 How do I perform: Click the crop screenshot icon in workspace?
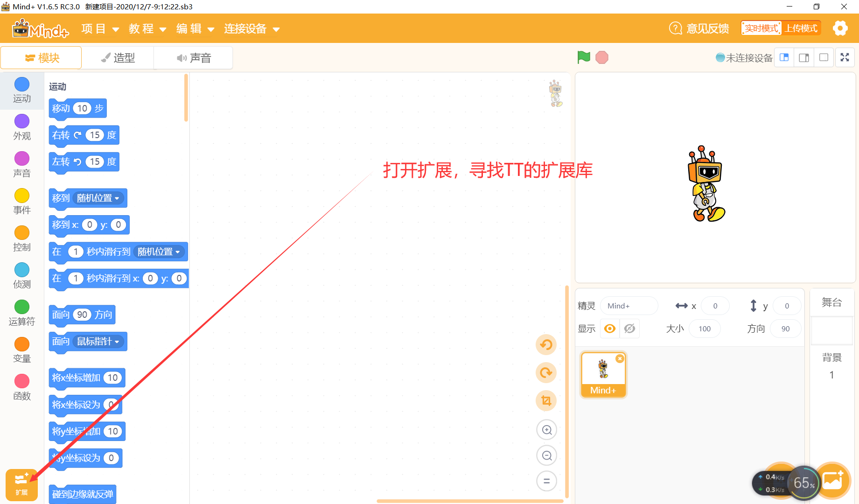tap(546, 400)
